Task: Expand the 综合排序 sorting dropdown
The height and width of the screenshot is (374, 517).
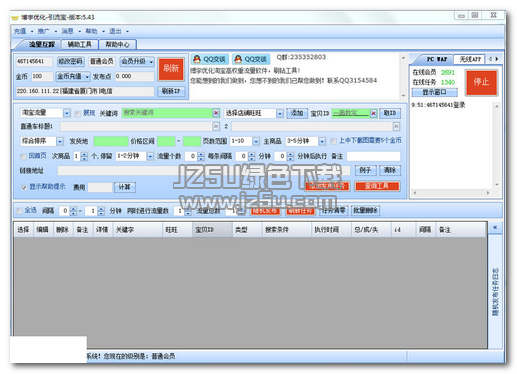Action: [60, 141]
